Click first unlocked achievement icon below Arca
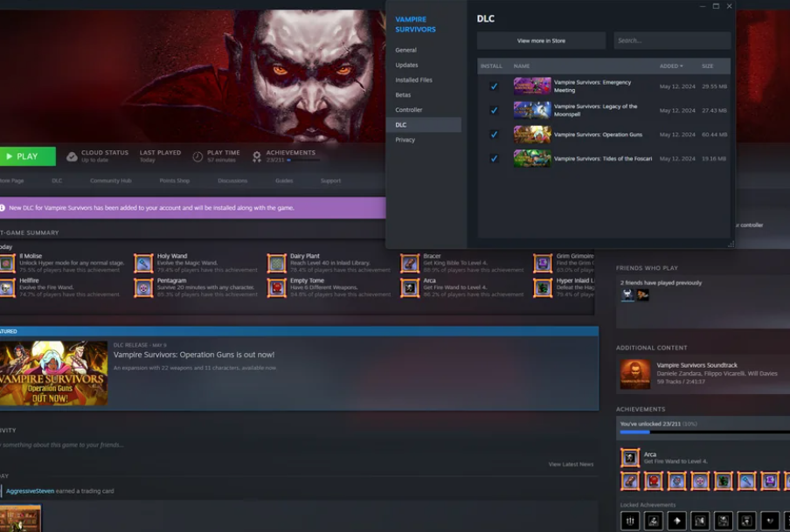The image size is (790, 532). 630,481
